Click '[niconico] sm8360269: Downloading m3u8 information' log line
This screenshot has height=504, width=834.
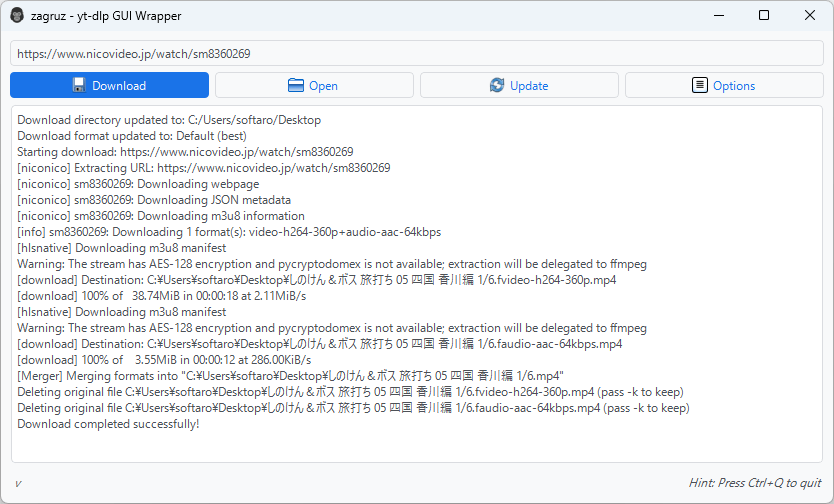pyautogui.click(x=161, y=216)
